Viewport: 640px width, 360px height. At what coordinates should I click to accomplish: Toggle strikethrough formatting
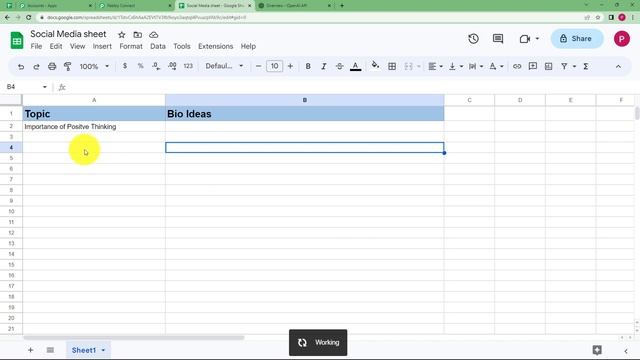click(340, 66)
